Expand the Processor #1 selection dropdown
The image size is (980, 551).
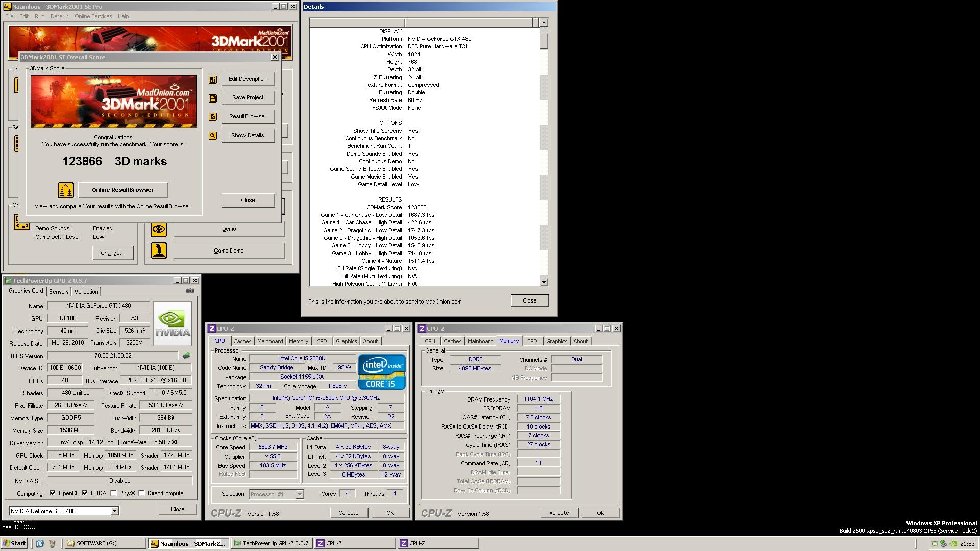[300, 494]
